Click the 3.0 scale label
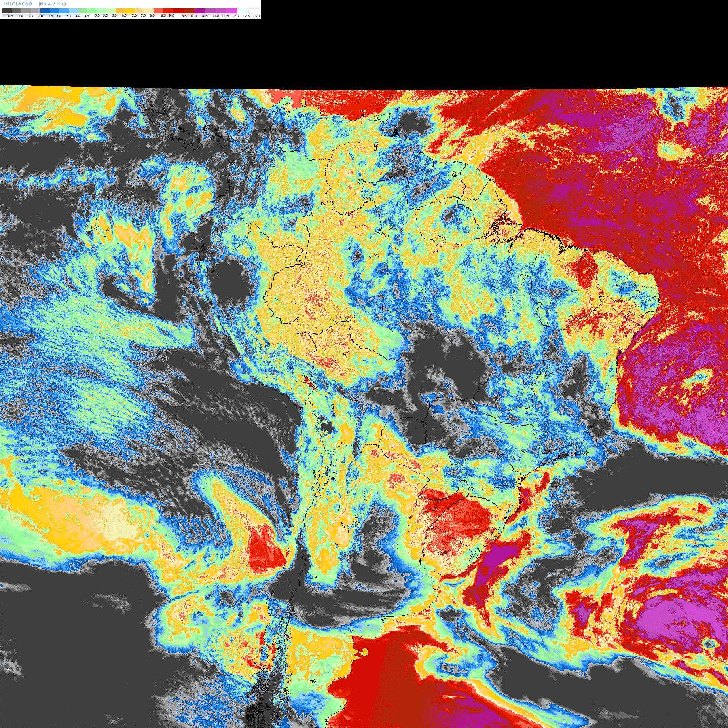The image size is (728, 728). (x=59, y=16)
